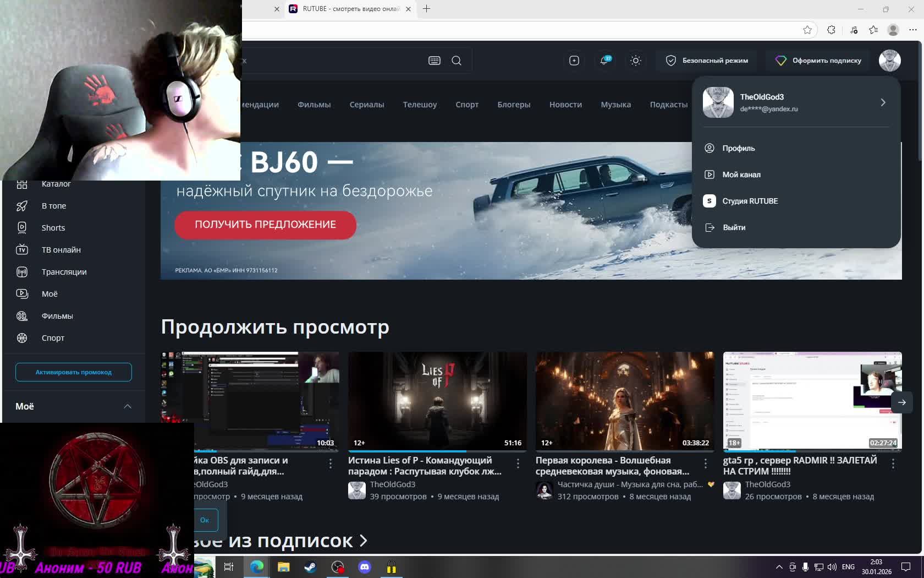Open the browser profile icon
This screenshot has width=924, height=578.
tap(893, 30)
